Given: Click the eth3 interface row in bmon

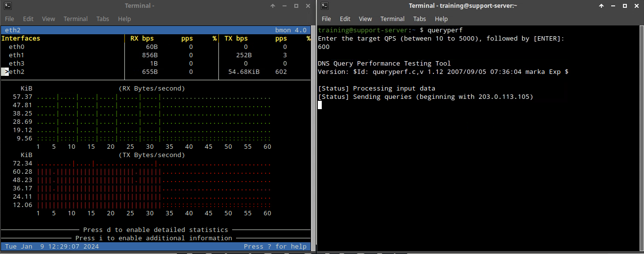Looking at the screenshot, I should (17, 63).
